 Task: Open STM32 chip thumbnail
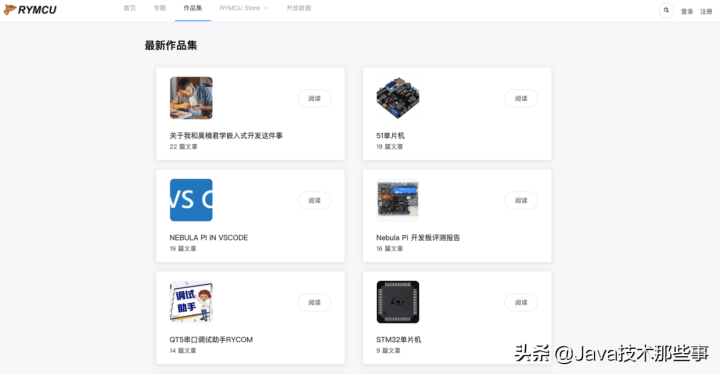click(x=398, y=302)
